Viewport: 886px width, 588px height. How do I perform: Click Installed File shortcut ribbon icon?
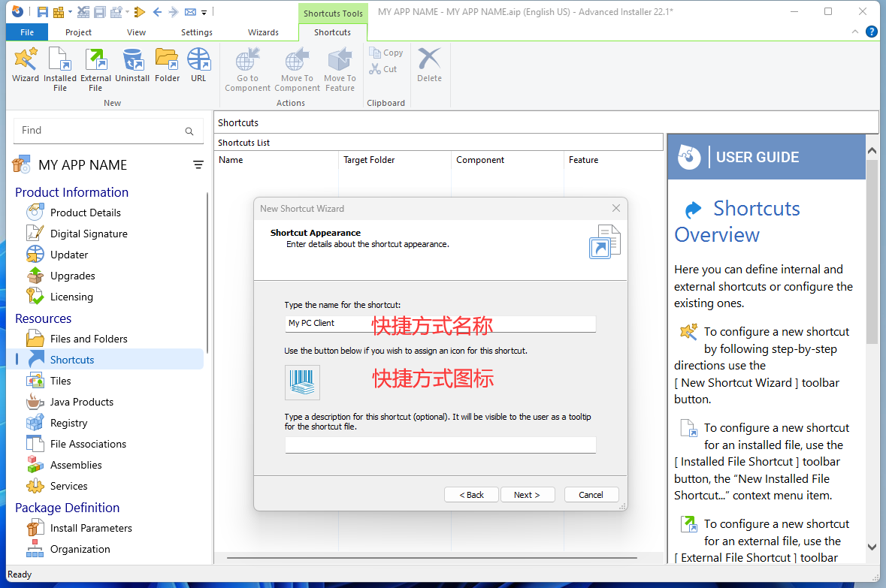pyautogui.click(x=60, y=69)
